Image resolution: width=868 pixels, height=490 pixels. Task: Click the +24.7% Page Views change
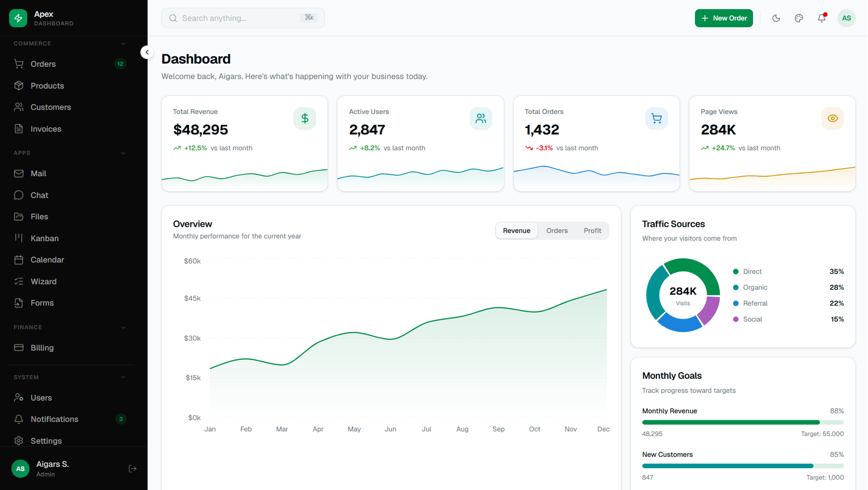pyautogui.click(x=723, y=148)
